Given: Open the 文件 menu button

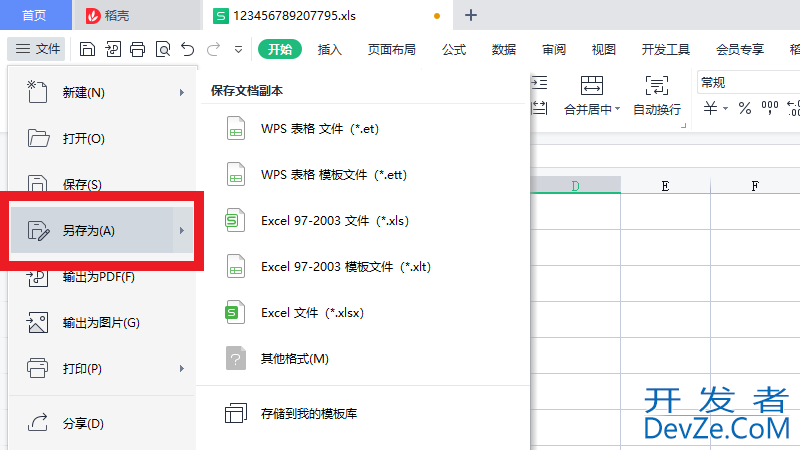Looking at the screenshot, I should (37, 49).
